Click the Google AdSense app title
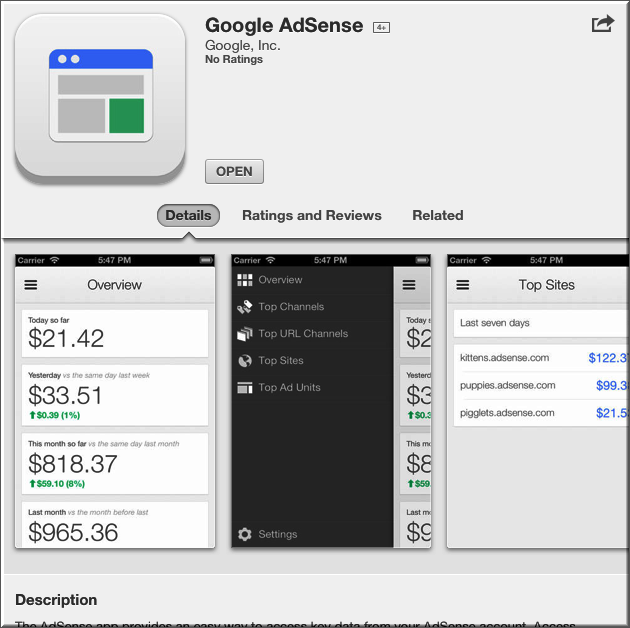 [284, 25]
